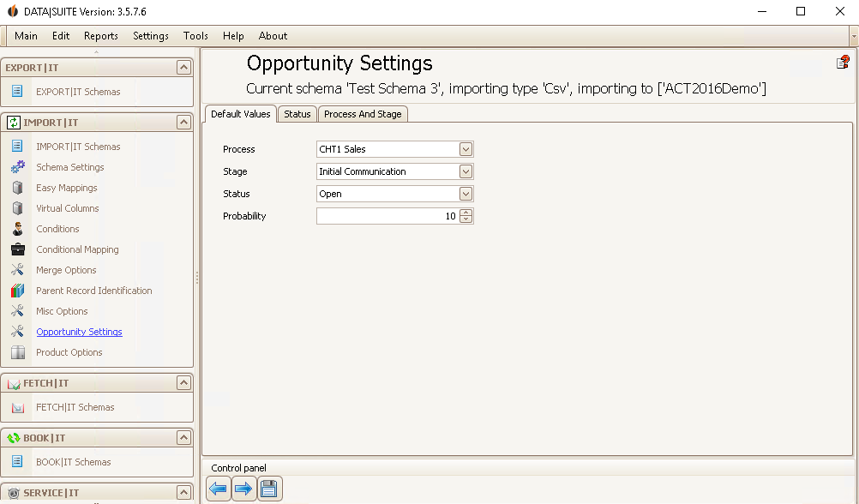Click the Schema Settings gears icon
Screen dimensions: 859x504
tap(17, 166)
